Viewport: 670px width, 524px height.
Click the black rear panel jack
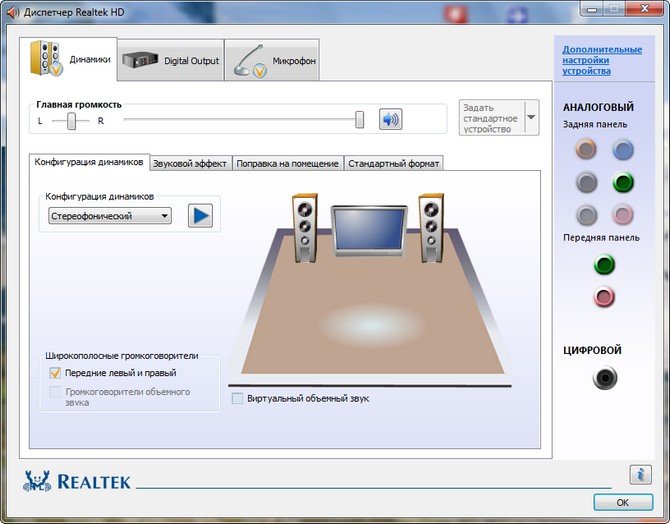pos(586,182)
